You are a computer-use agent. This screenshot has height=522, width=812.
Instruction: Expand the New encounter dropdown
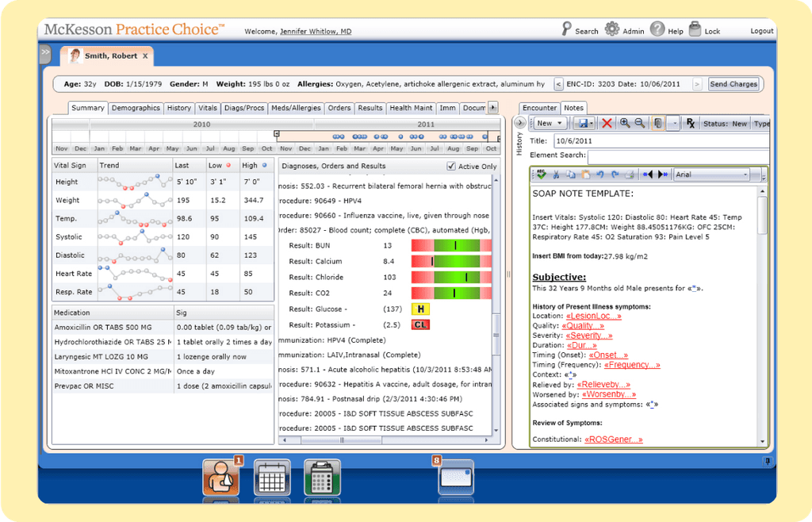[561, 123]
